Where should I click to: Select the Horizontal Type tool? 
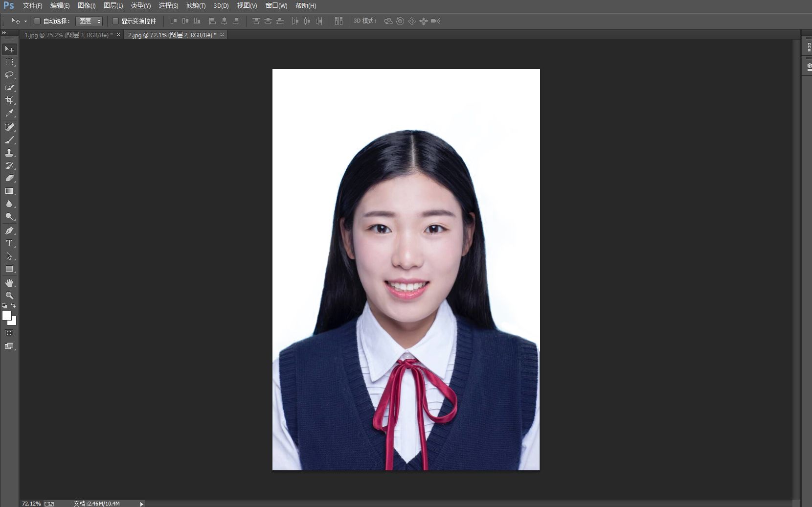point(9,243)
